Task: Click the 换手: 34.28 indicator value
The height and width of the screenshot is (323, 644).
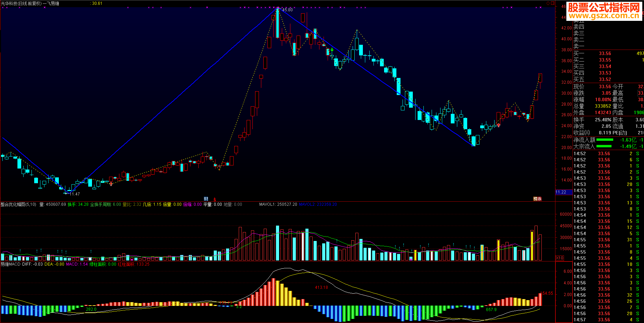Action: pos(78,204)
